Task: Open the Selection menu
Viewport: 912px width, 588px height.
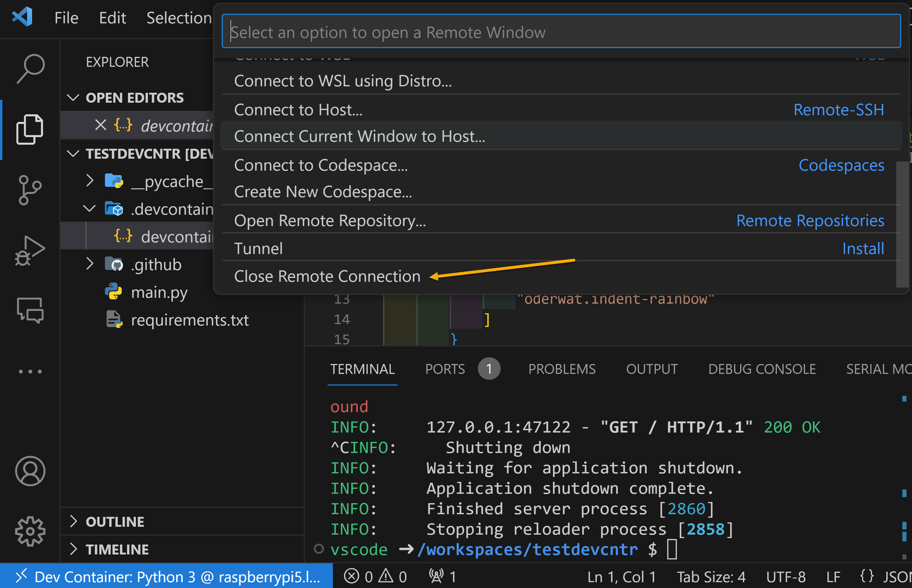Action: 179,17
